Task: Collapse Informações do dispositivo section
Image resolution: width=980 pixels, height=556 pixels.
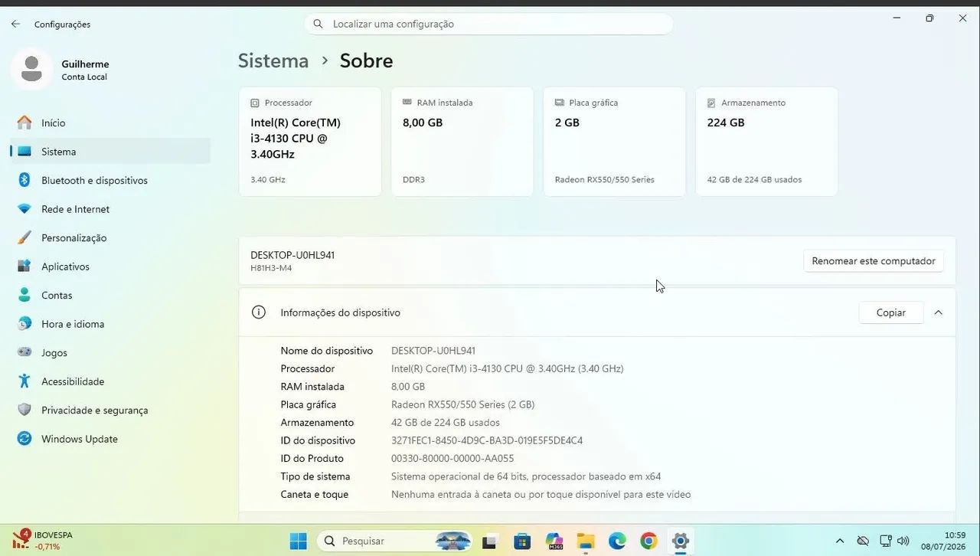Action: click(938, 312)
